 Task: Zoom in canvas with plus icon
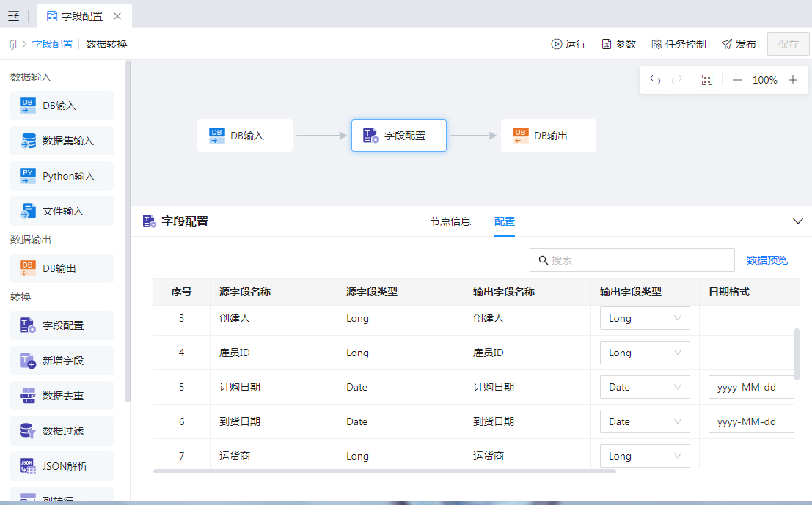tap(793, 80)
